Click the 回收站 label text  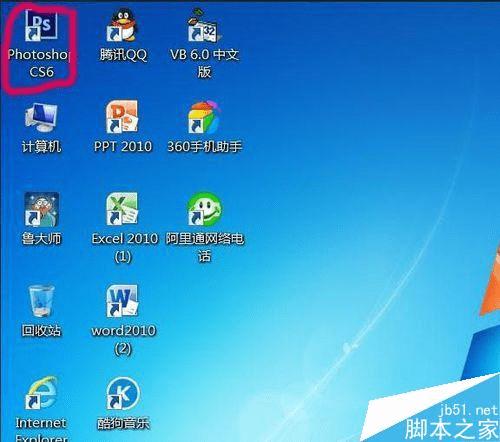[x=41, y=330]
